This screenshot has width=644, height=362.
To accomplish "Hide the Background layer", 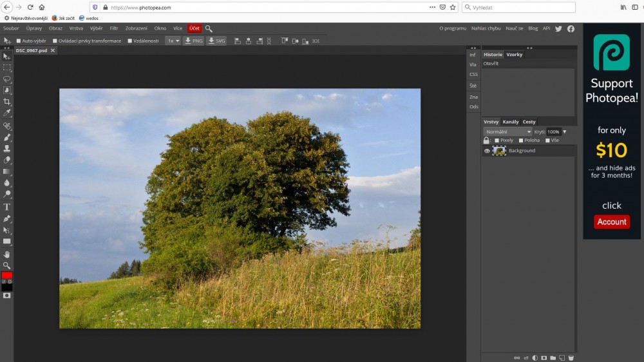I will (487, 151).
